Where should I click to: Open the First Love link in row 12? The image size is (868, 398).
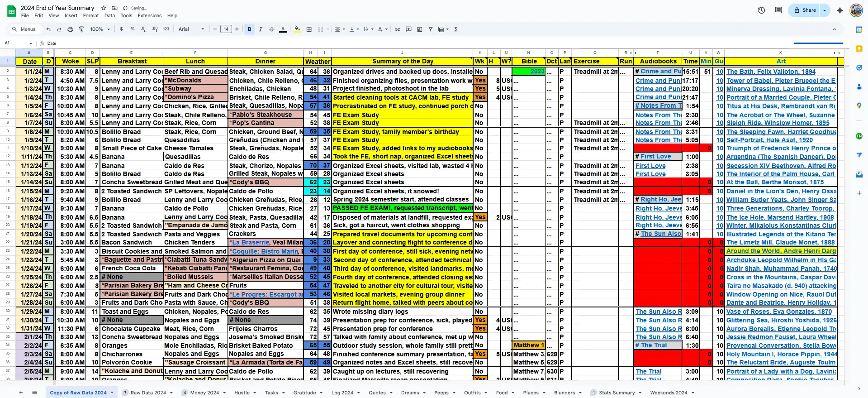[655, 157]
